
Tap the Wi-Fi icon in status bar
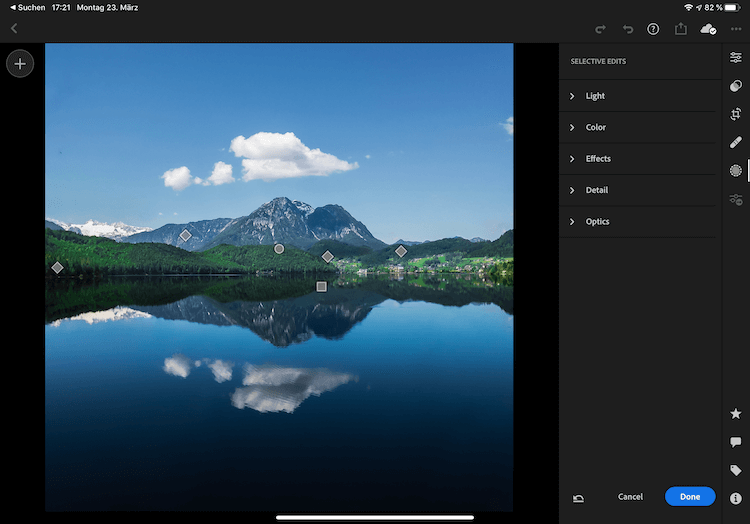(x=688, y=8)
